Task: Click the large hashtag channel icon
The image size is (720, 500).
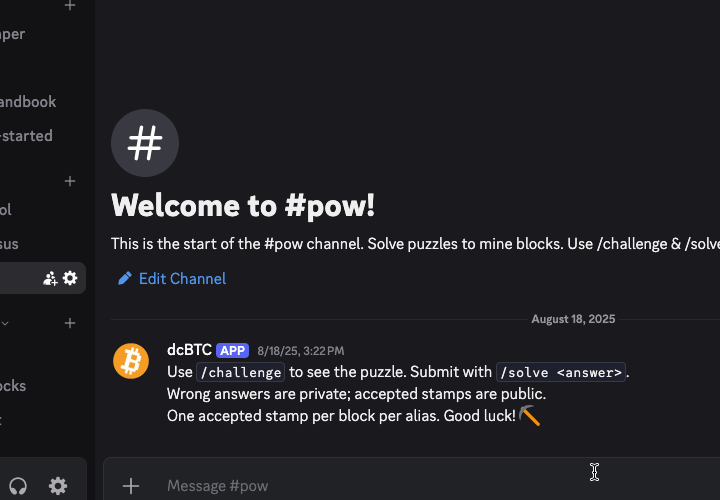Action: click(145, 143)
